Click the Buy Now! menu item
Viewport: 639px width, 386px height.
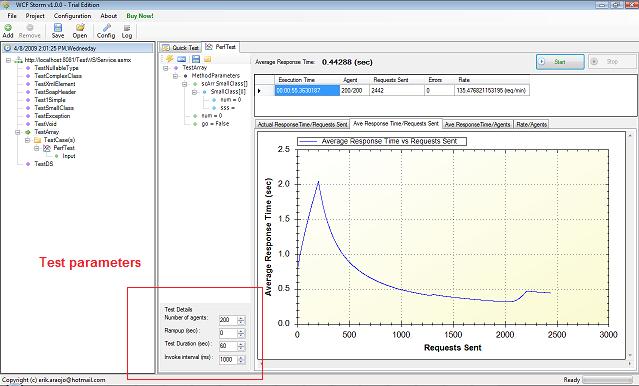(140, 15)
